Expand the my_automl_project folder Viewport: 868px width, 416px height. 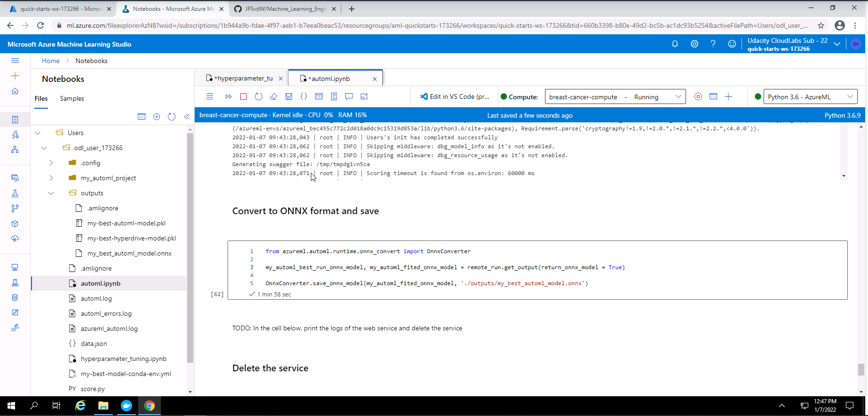tap(51, 178)
